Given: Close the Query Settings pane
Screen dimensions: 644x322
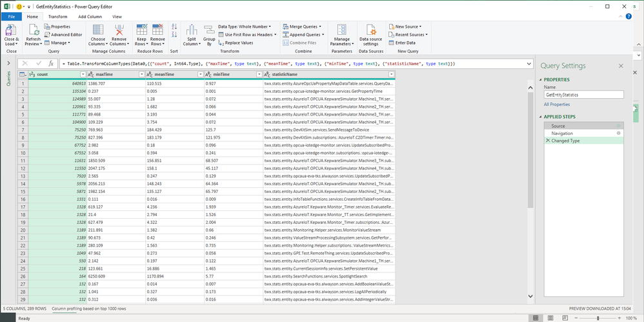Looking at the screenshot, I should (x=621, y=66).
